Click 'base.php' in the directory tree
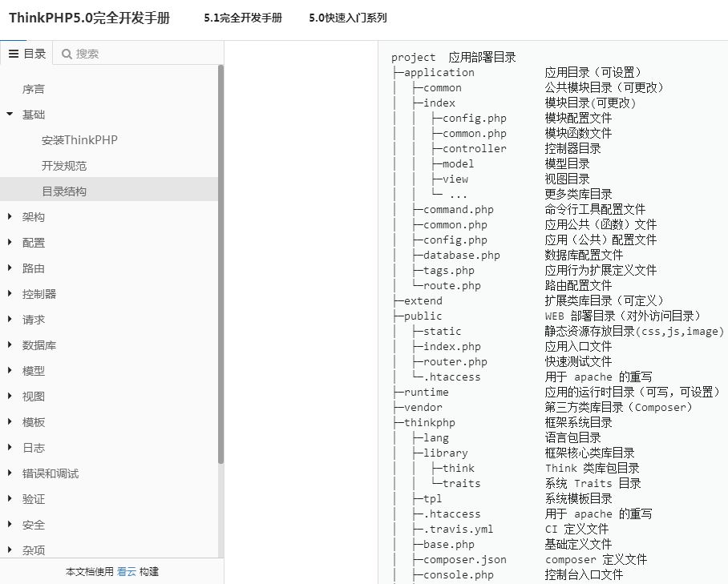728x584 pixels. pos(448,545)
